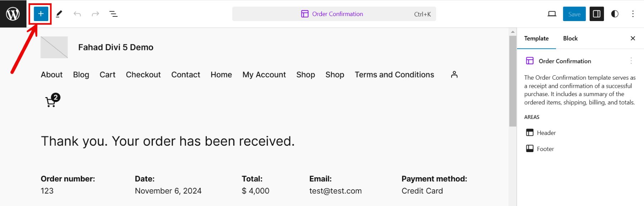Open the Styles half-circle icon

(x=615, y=14)
